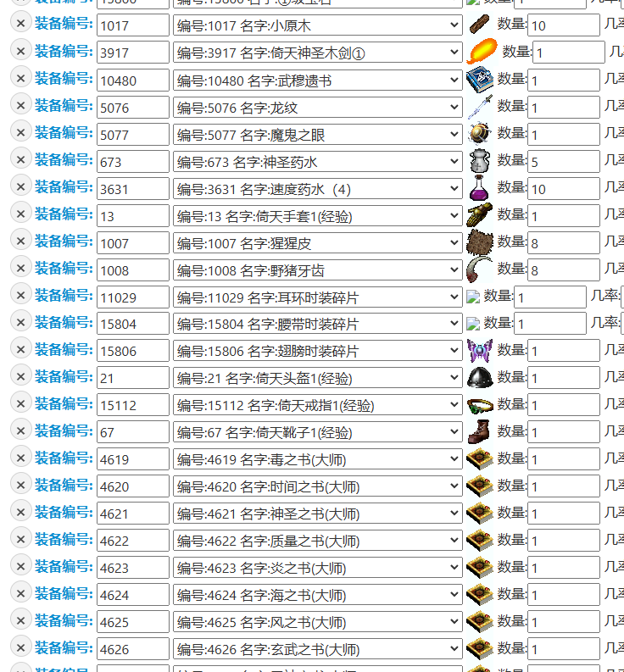
Task: Delete the 4625 风之书 row
Action: pos(20,620)
